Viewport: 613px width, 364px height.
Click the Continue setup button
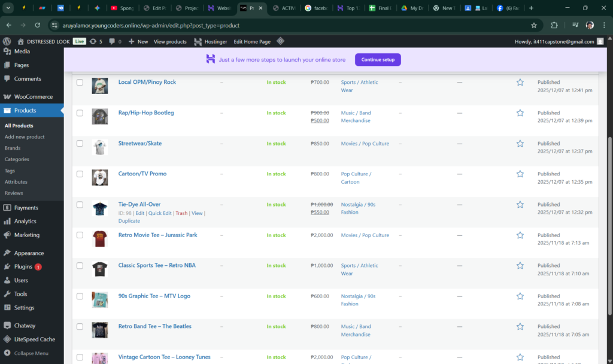[x=377, y=60]
